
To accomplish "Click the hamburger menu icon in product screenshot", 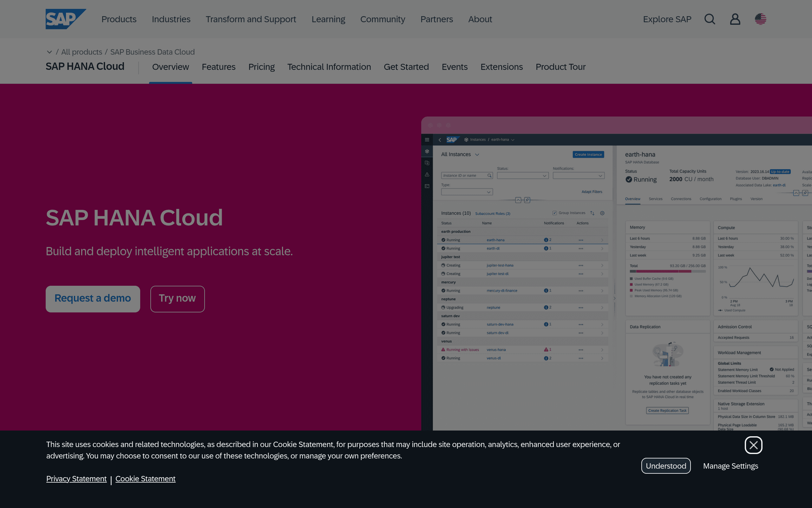I will (427, 140).
